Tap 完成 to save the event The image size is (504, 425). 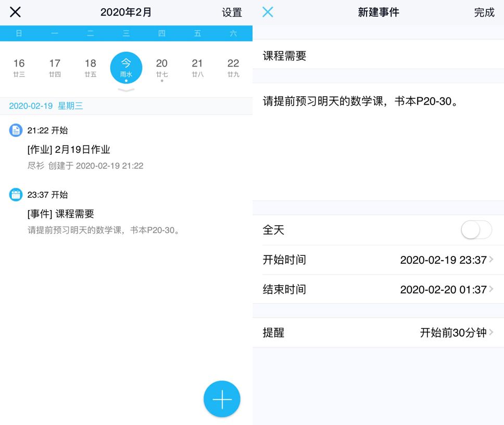[484, 12]
